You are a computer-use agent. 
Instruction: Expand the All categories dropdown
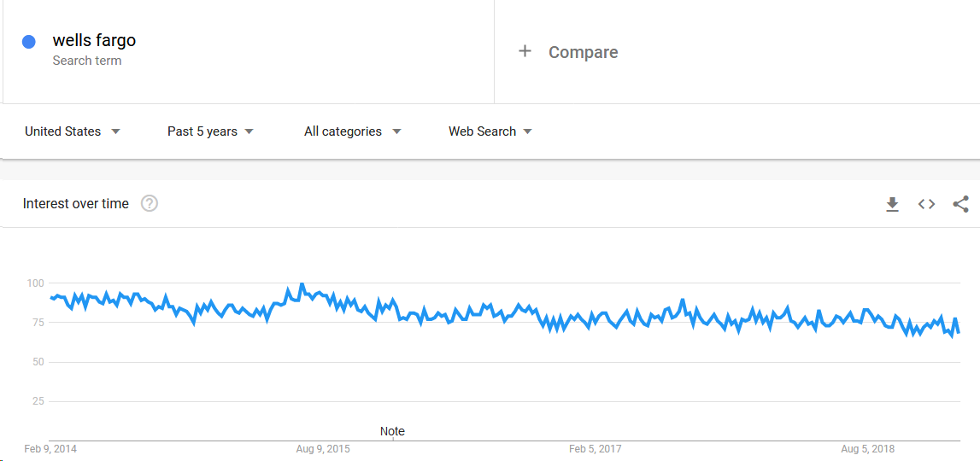(352, 131)
